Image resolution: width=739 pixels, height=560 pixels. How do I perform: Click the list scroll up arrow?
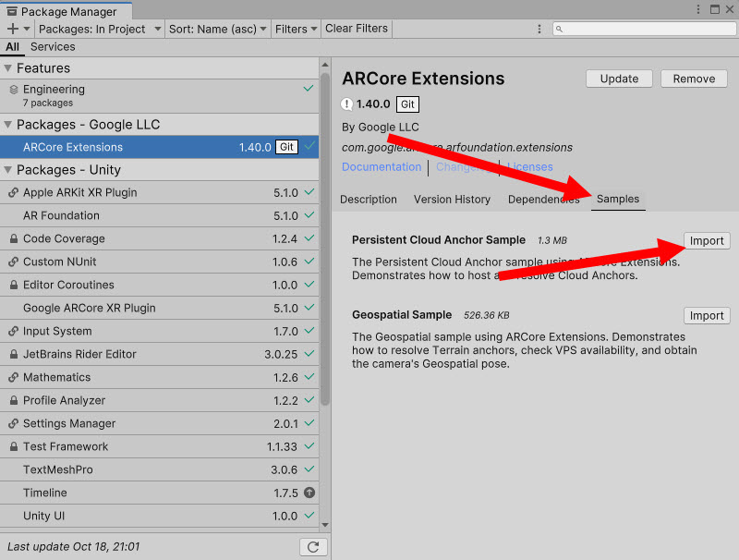[x=325, y=65]
